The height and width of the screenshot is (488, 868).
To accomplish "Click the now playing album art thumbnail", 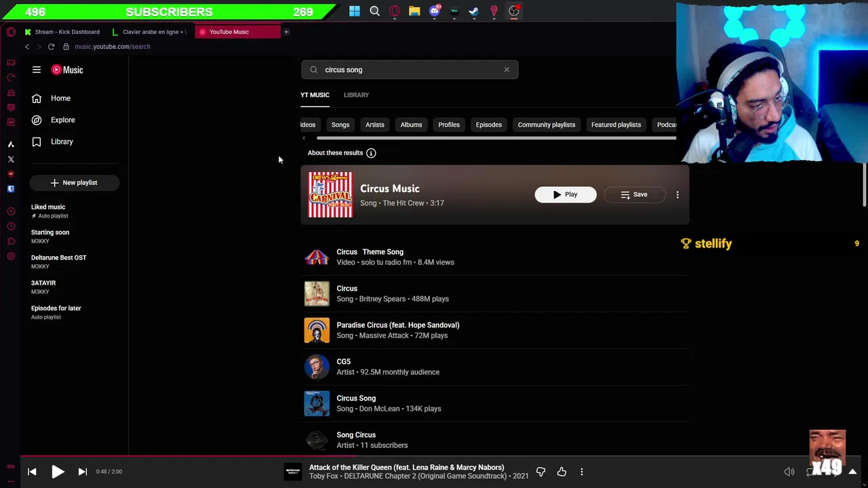I will [x=292, y=472].
